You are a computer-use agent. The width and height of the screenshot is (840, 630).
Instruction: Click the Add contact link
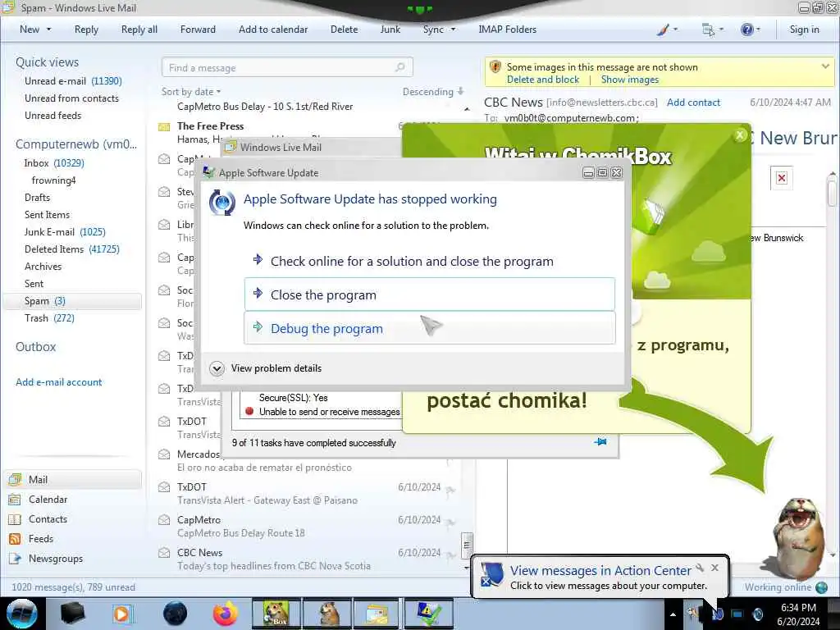tap(693, 103)
